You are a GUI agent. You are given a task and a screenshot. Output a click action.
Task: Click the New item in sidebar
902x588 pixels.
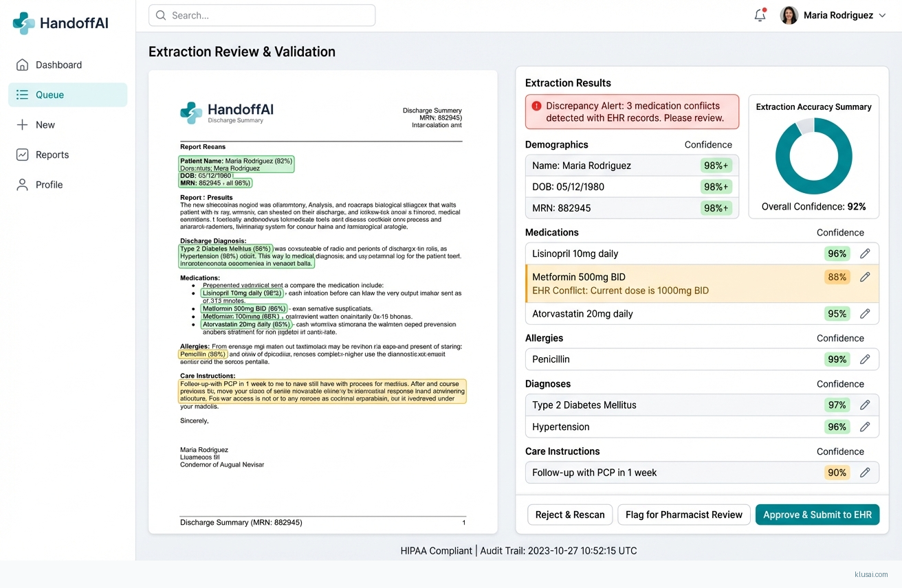[x=45, y=125]
